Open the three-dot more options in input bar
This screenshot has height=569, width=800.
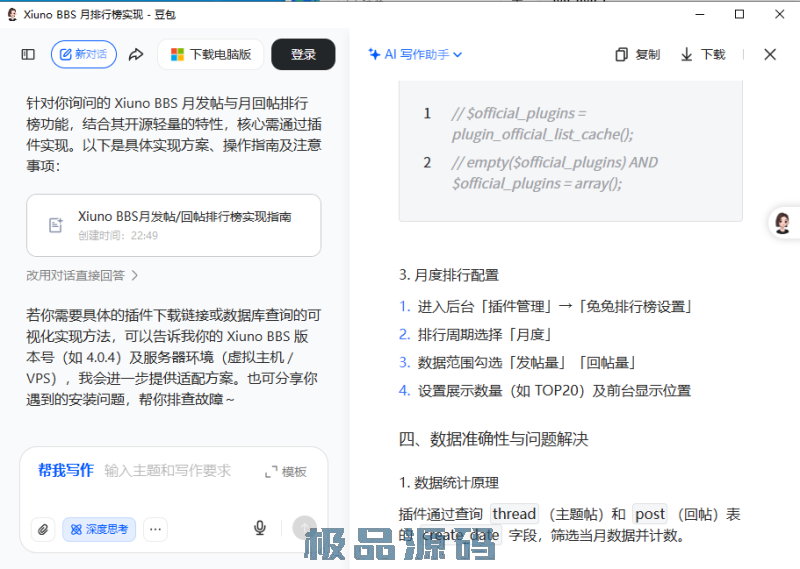[155, 529]
